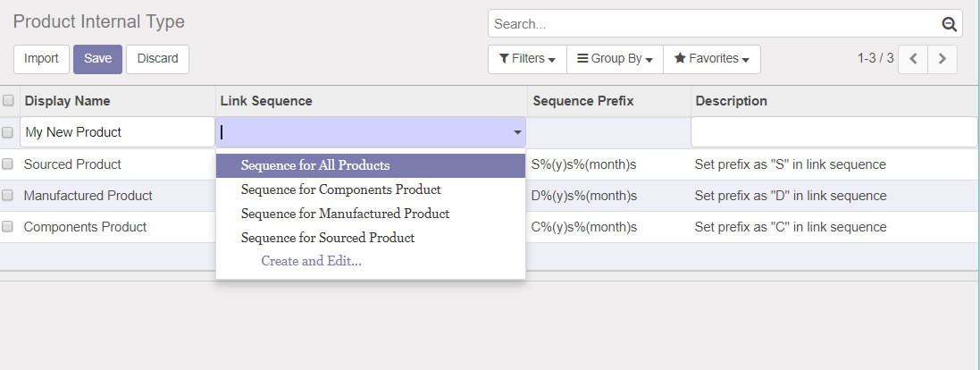The width and height of the screenshot is (980, 370).
Task: Open the Favorites dropdown
Action: pos(711,59)
